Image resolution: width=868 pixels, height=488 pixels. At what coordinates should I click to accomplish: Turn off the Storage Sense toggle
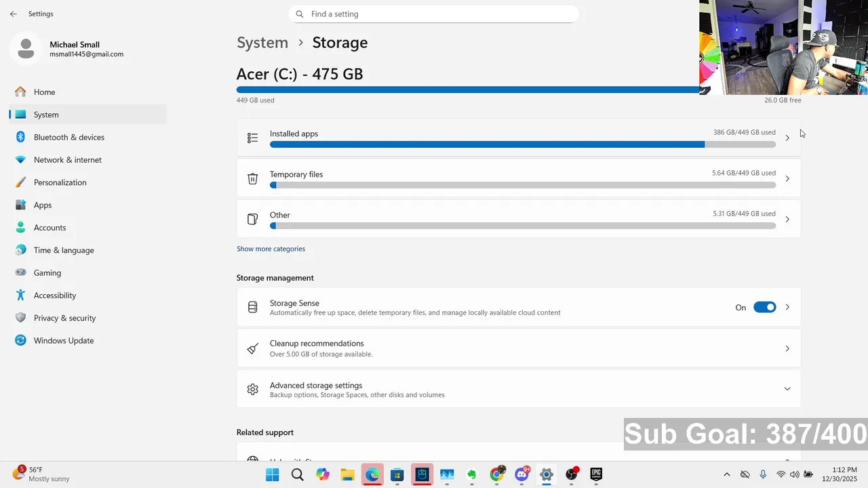click(764, 307)
